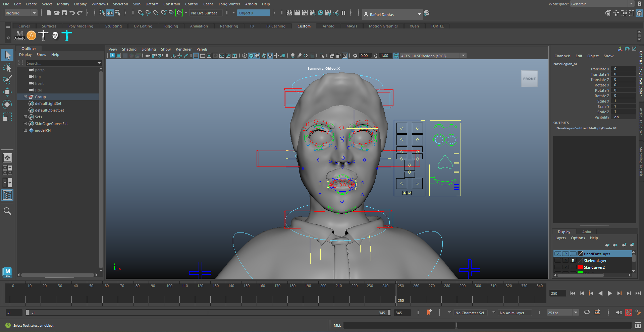Click the Translate X value field
644x332 pixels.
click(624, 69)
